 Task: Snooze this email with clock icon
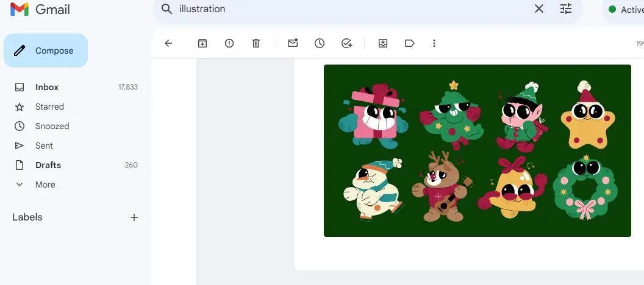[x=320, y=43]
